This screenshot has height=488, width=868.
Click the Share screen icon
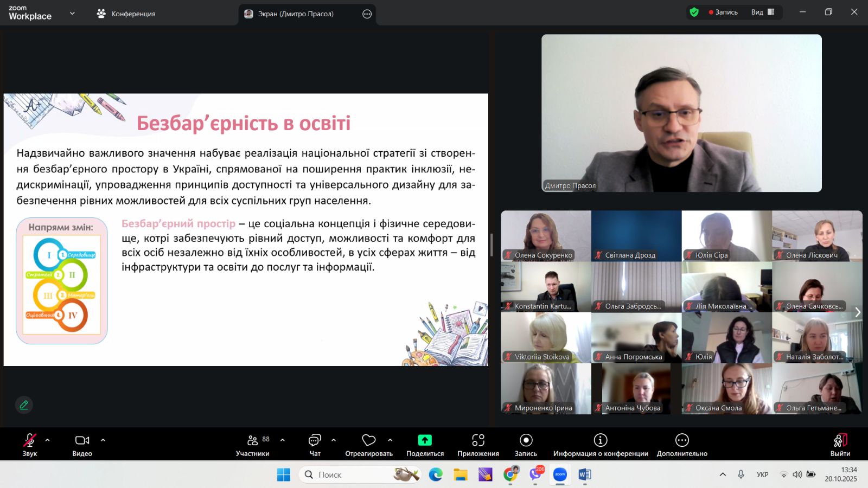pyautogui.click(x=425, y=440)
